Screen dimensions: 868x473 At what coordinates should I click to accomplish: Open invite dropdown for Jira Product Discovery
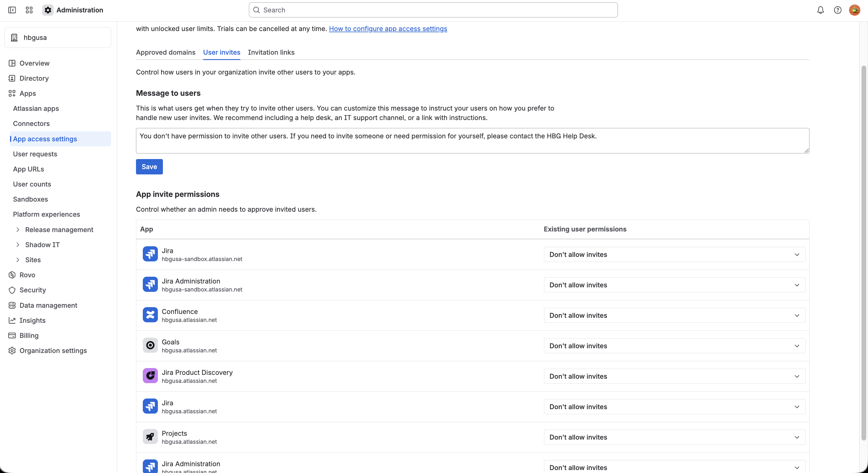675,376
